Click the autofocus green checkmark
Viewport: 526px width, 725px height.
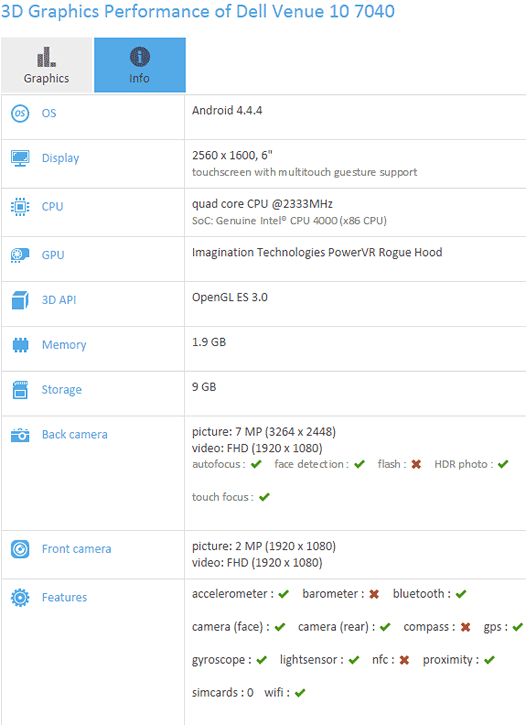click(x=256, y=464)
